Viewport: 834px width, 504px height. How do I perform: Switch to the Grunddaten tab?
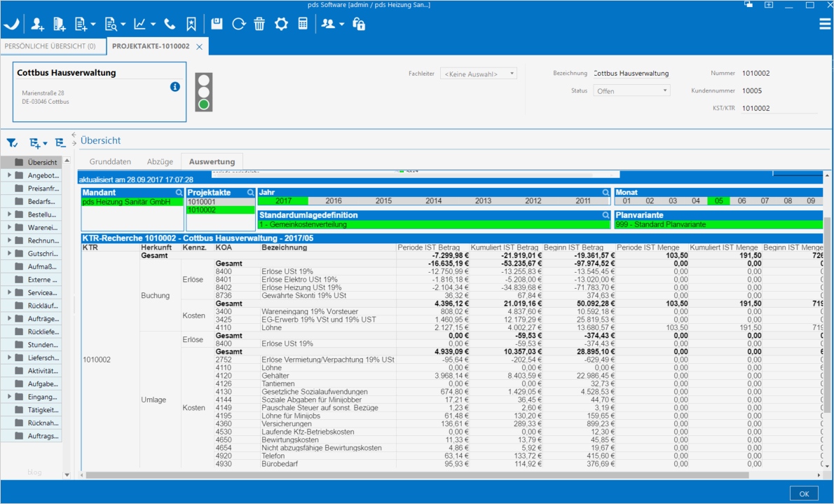pos(110,162)
